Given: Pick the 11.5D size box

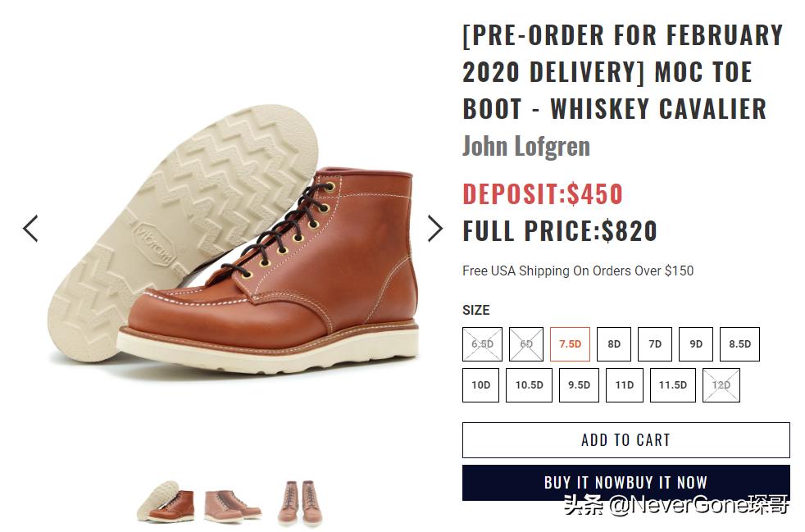Looking at the screenshot, I should [x=673, y=385].
